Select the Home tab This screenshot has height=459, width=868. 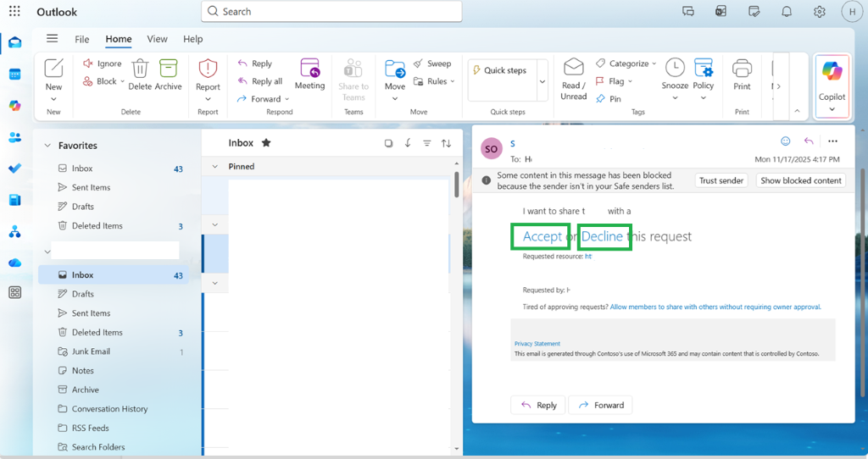pos(119,39)
